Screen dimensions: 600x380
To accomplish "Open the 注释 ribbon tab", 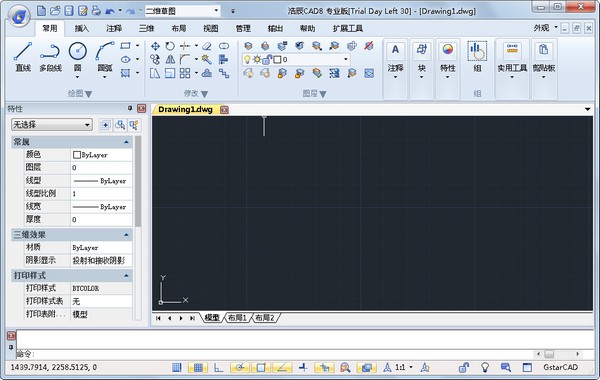I will click(114, 28).
